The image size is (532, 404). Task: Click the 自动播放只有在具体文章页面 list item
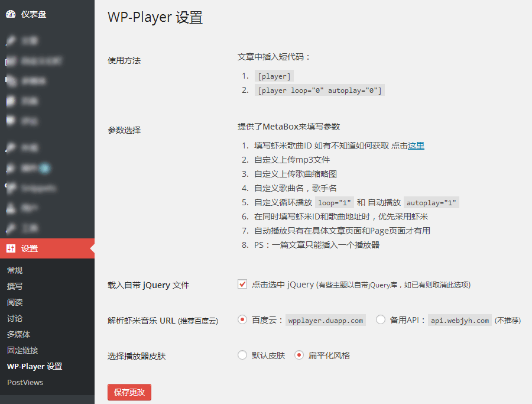click(x=342, y=231)
